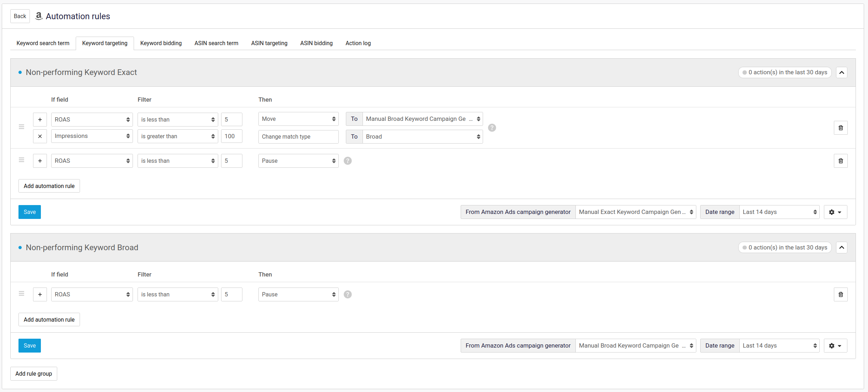
Task: Open gear settings menu for Keyword Broad group
Action: point(835,346)
